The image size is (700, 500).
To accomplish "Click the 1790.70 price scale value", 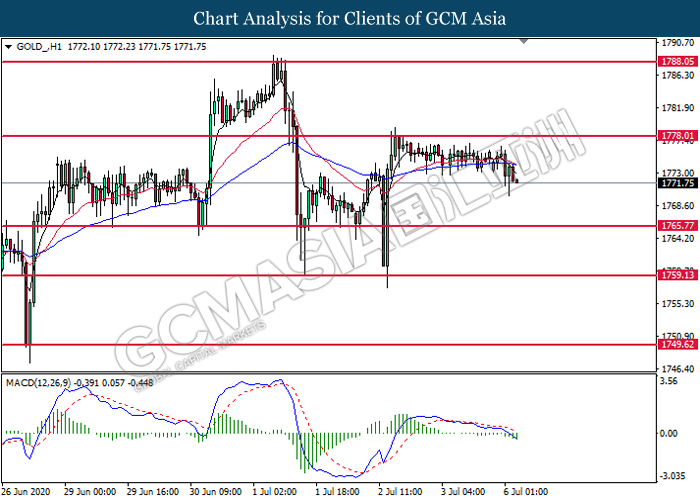I will point(678,43).
